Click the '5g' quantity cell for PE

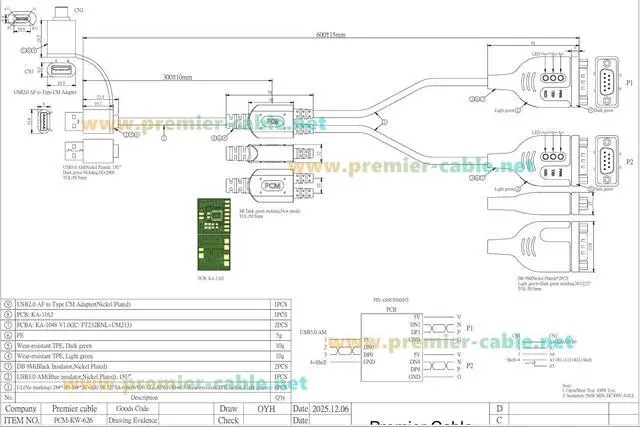(280, 335)
